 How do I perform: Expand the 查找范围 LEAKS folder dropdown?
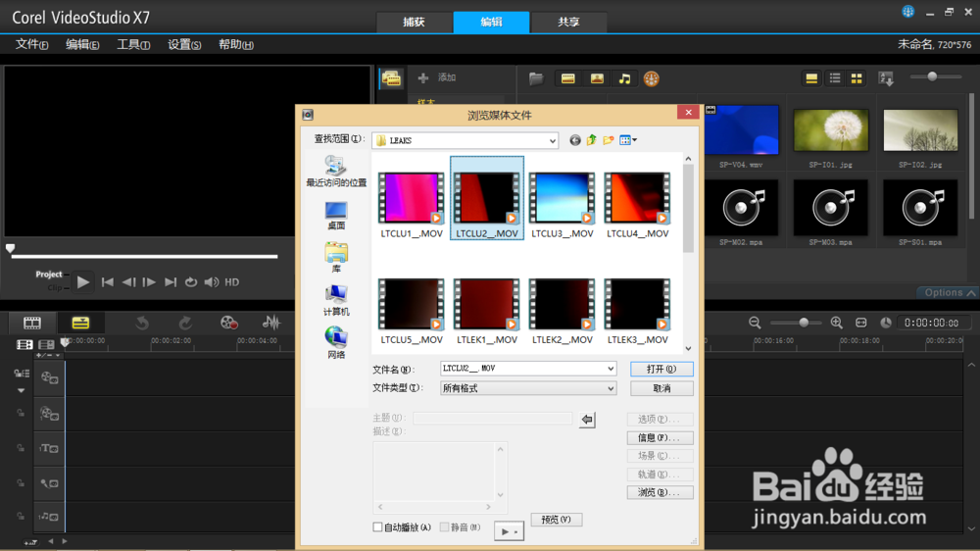pos(553,141)
